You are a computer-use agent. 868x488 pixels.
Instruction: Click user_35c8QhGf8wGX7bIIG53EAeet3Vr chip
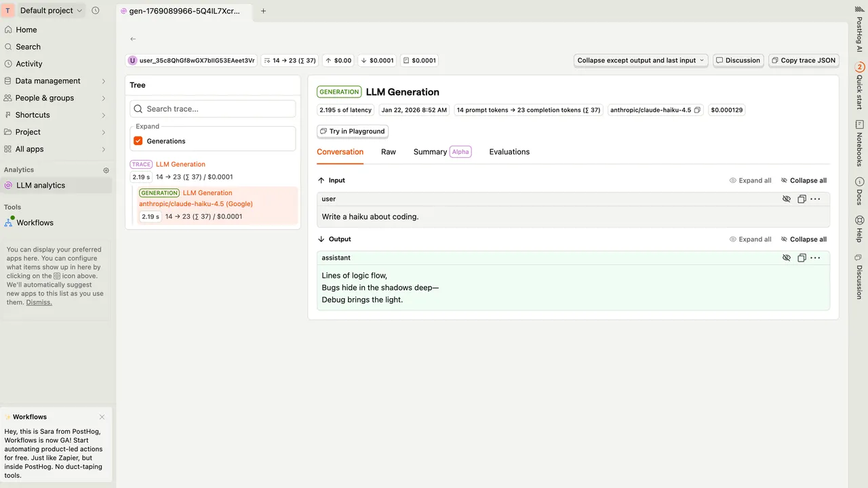tap(191, 60)
